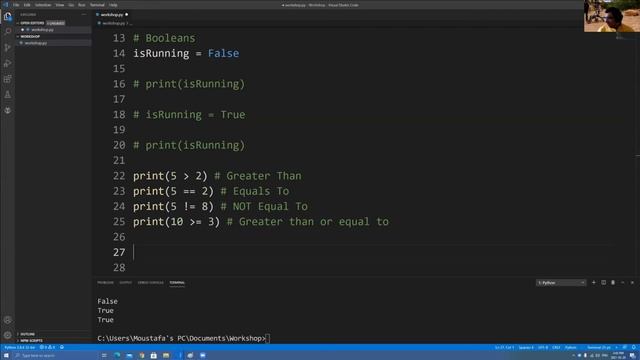640x360 pixels.
Task: Click Python language mode in status bar
Action: click(571, 347)
